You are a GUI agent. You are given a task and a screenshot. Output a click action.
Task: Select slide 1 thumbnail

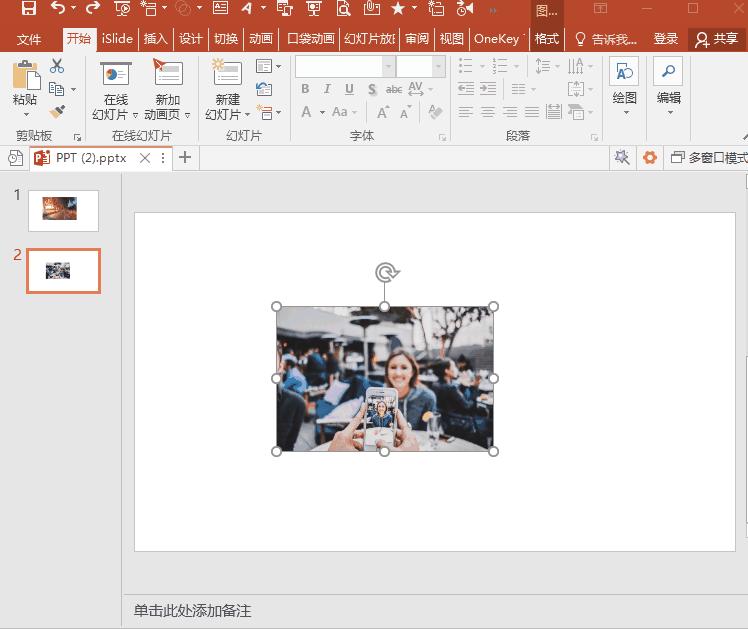click(x=63, y=210)
